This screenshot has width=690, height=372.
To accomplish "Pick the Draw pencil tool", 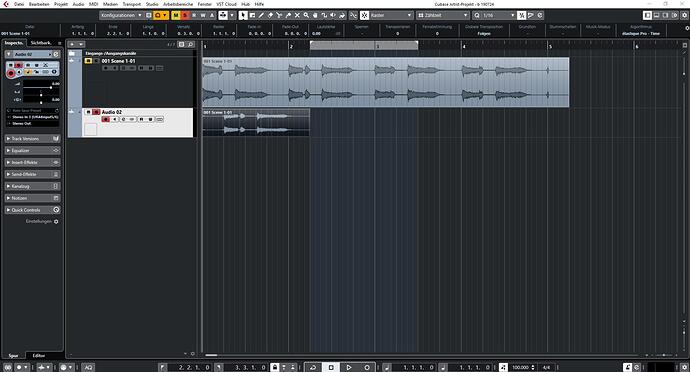I will (261, 15).
